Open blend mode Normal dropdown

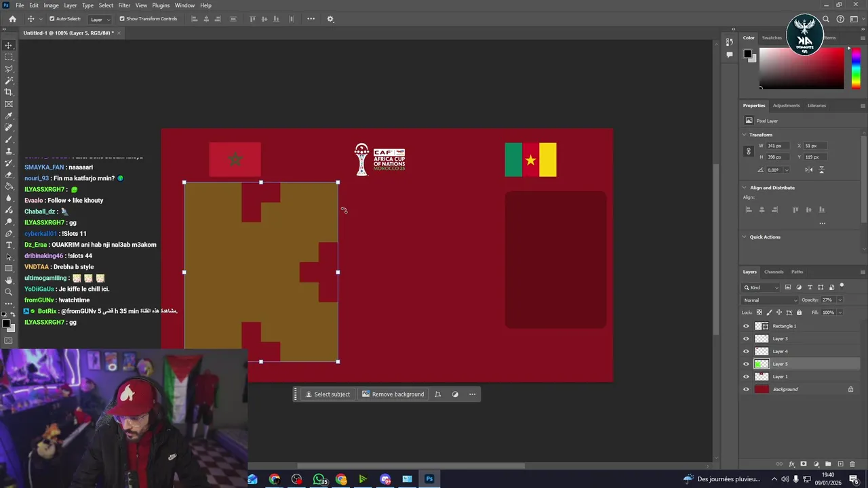770,300
